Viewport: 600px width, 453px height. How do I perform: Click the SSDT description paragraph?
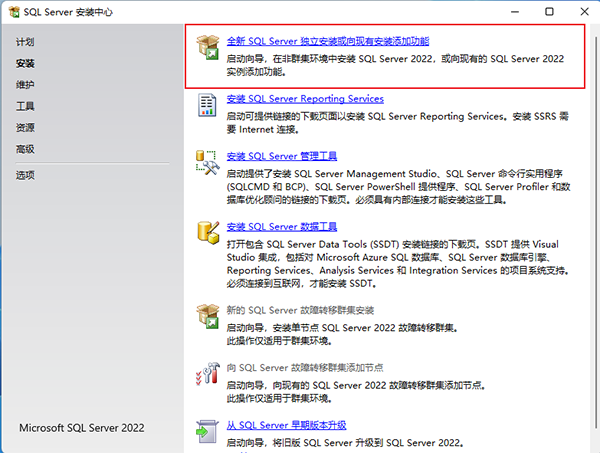point(398,264)
